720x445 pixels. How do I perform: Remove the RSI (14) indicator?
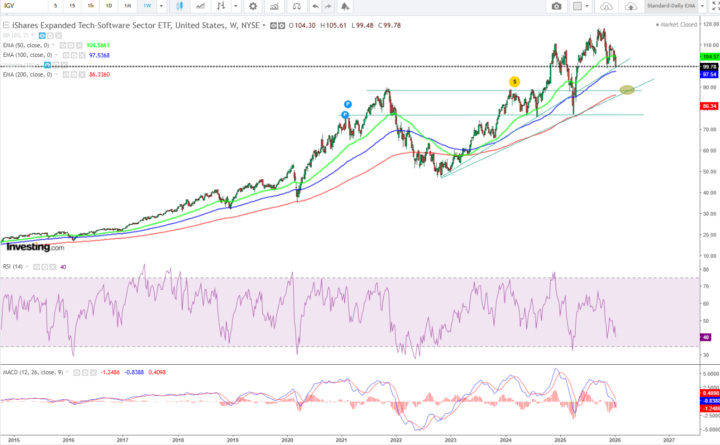[53, 267]
